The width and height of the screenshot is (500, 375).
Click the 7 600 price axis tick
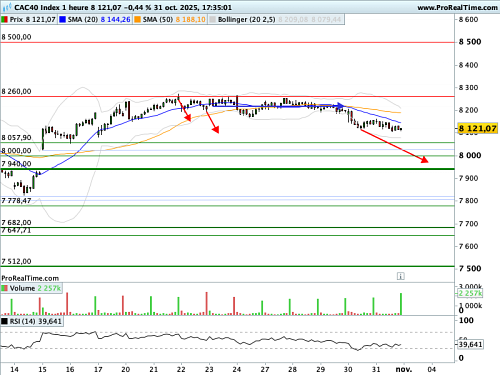point(468,246)
